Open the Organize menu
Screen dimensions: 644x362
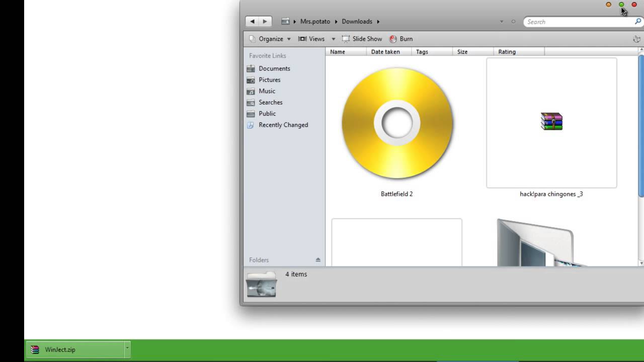click(x=271, y=39)
